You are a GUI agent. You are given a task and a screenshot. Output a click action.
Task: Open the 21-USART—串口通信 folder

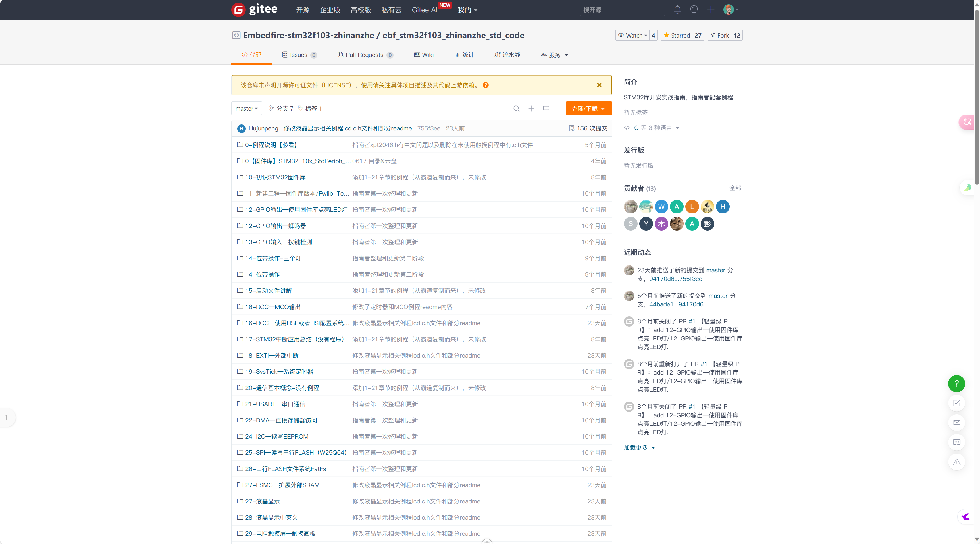[275, 404]
